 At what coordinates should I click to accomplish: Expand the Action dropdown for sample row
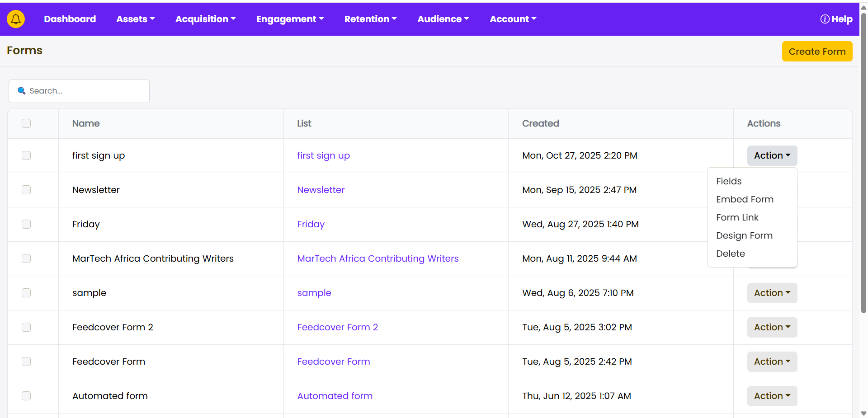[772, 293]
